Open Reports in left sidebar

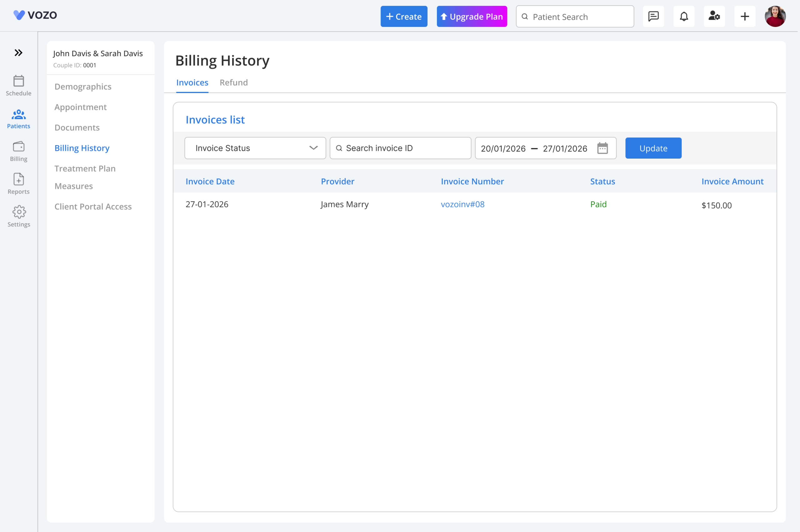[x=18, y=184]
